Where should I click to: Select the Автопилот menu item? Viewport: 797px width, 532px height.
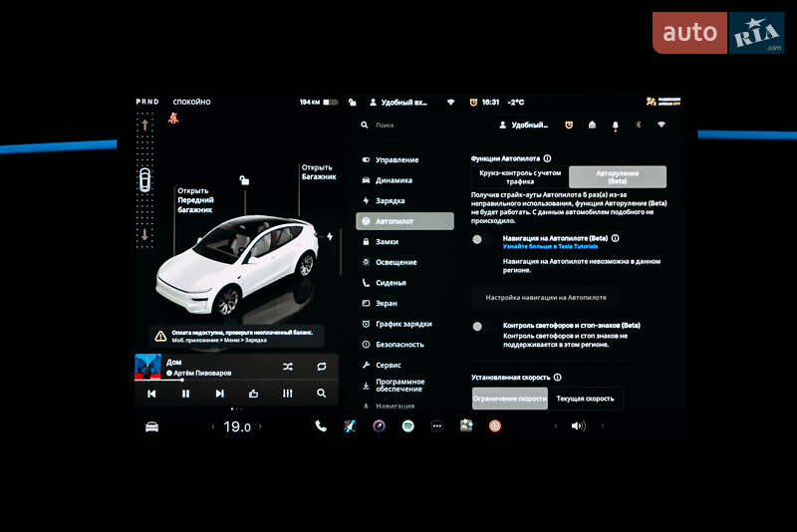(404, 221)
